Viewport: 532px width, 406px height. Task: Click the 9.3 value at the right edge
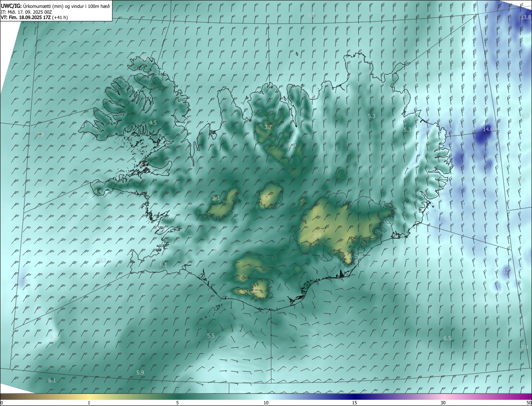[525, 116]
